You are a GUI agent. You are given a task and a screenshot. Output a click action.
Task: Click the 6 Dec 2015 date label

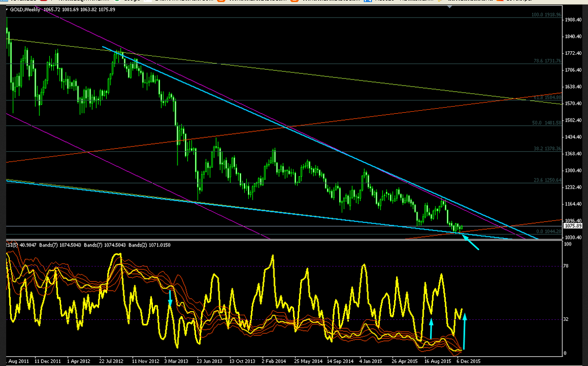[x=468, y=361]
